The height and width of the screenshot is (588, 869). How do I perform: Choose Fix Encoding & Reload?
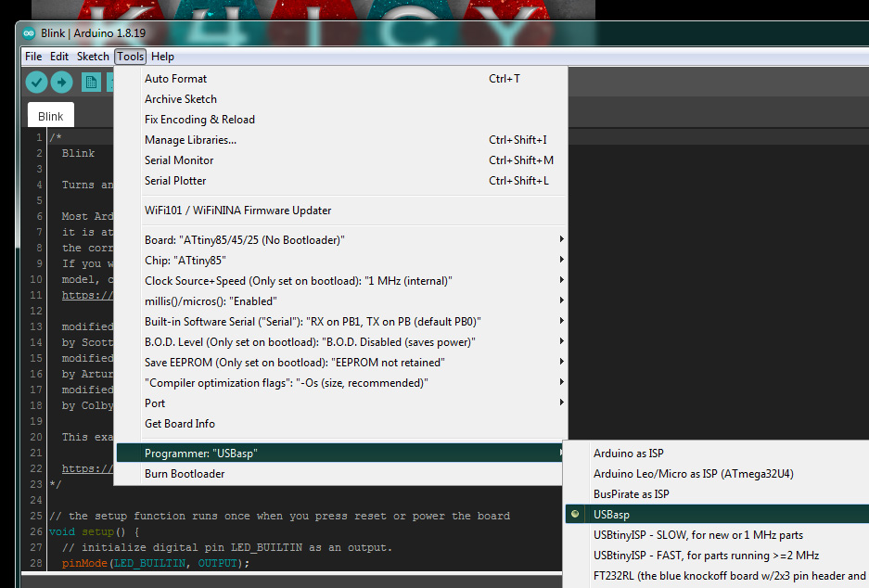coord(341,120)
